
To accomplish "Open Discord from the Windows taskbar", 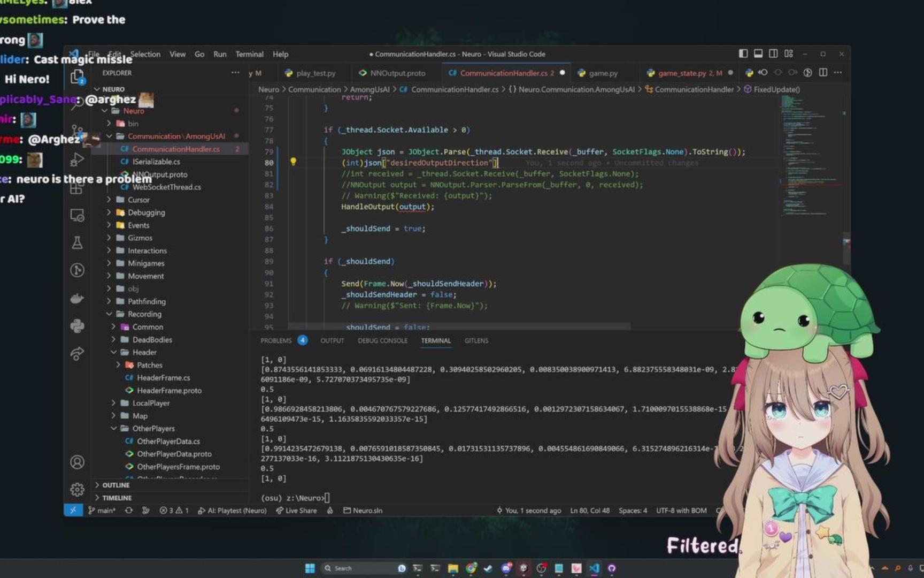I will 506,568.
